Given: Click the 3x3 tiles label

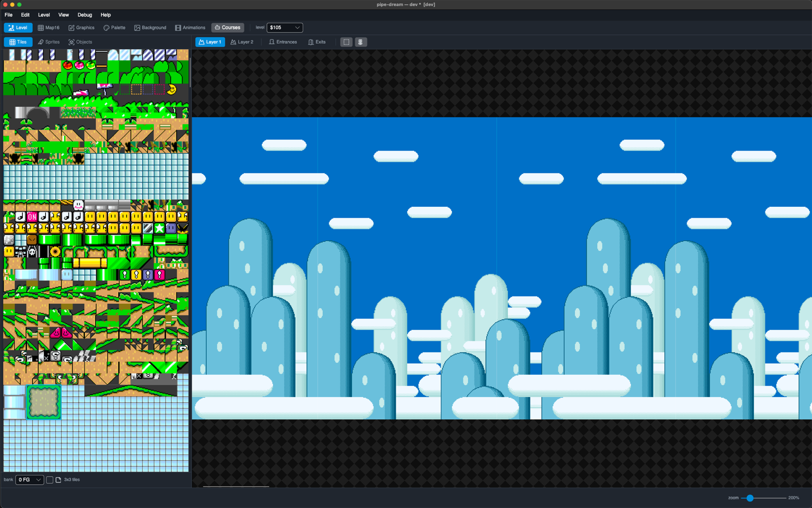Looking at the screenshot, I should tap(72, 480).
